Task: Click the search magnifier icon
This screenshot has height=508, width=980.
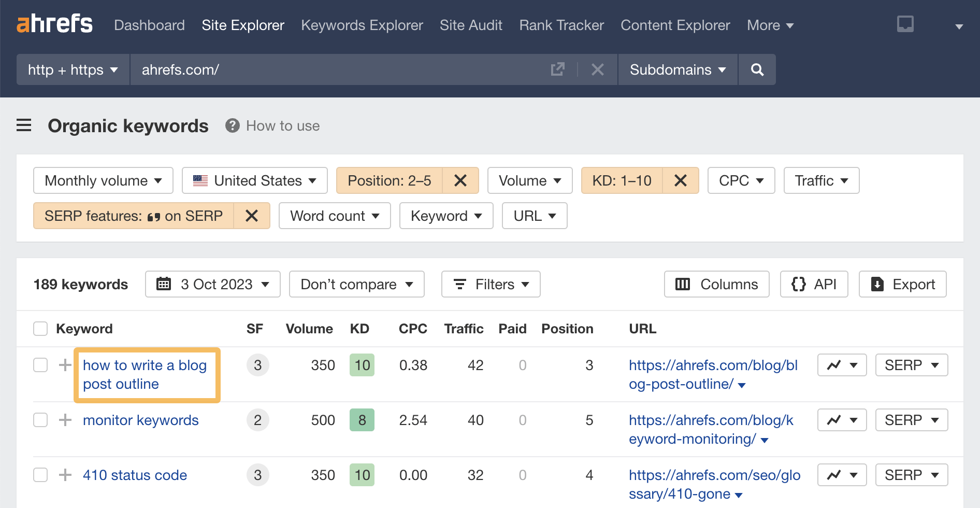Action: 757,69
